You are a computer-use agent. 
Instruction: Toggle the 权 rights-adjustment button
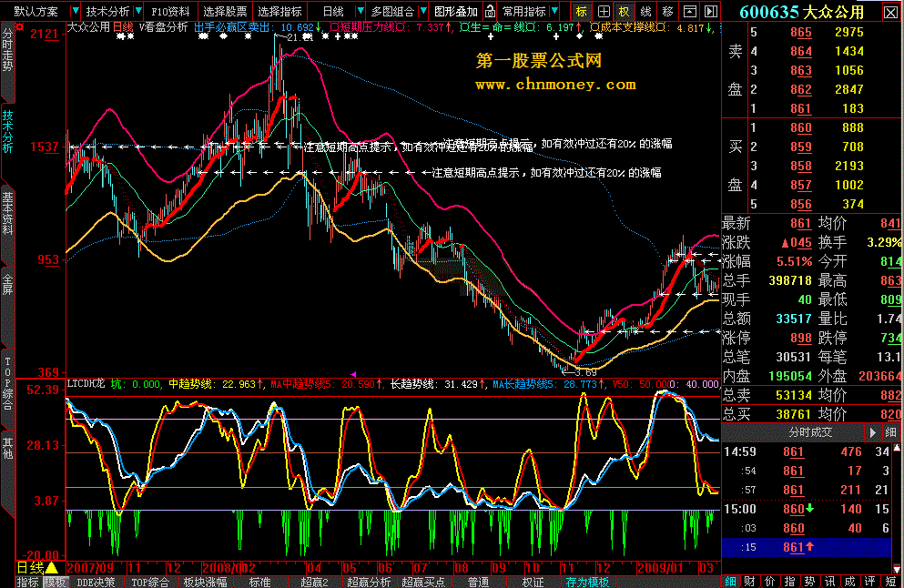click(x=625, y=11)
